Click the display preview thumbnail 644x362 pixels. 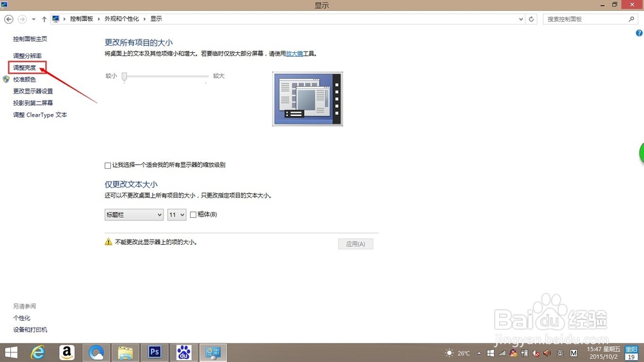308,99
